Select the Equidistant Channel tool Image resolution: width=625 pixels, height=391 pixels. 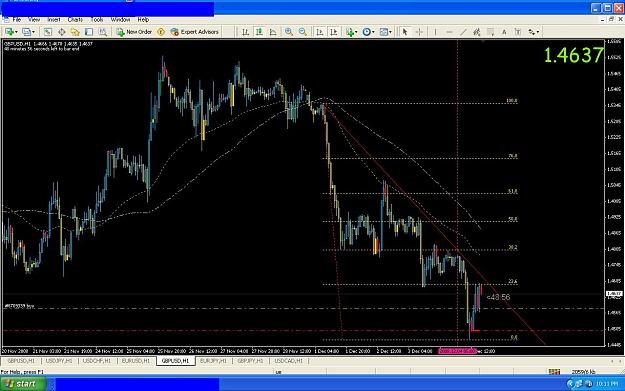[x=477, y=32]
